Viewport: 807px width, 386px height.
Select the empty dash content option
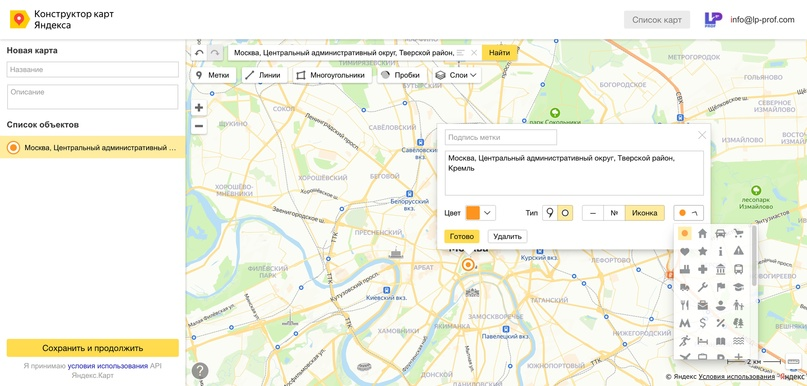(593, 213)
